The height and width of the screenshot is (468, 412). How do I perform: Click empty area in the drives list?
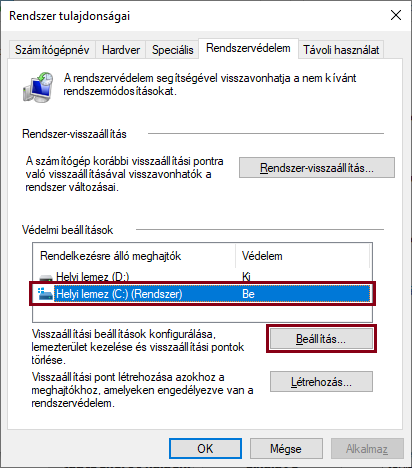pyautogui.click(x=202, y=313)
